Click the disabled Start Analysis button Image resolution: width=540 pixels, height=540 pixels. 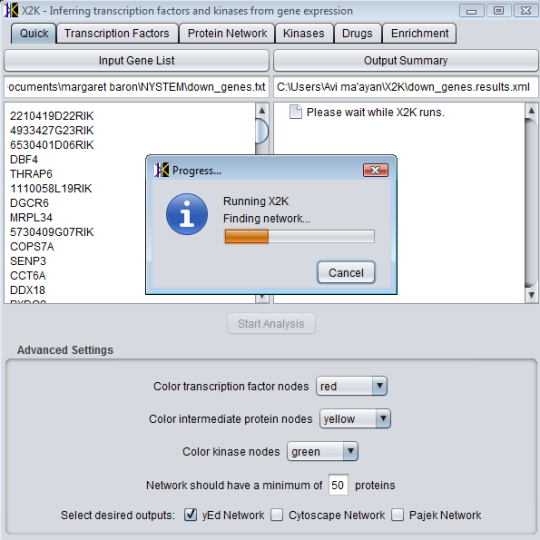[x=271, y=323]
